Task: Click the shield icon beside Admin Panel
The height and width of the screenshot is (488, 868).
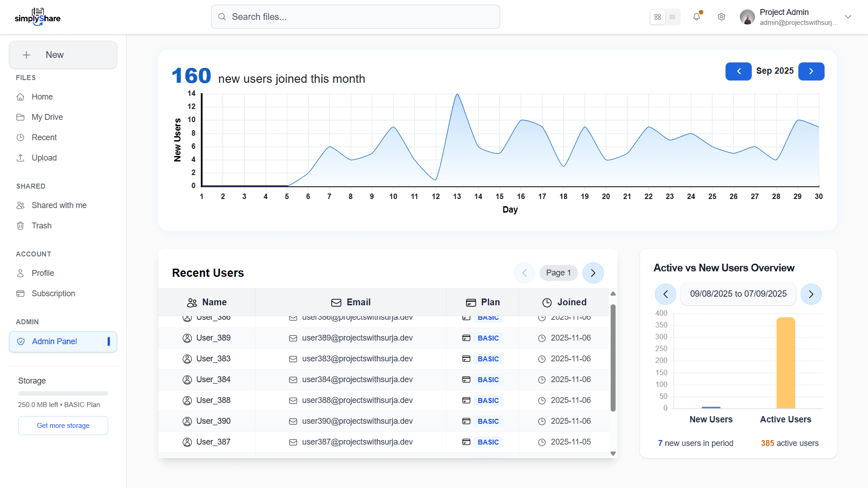Action: coord(21,341)
